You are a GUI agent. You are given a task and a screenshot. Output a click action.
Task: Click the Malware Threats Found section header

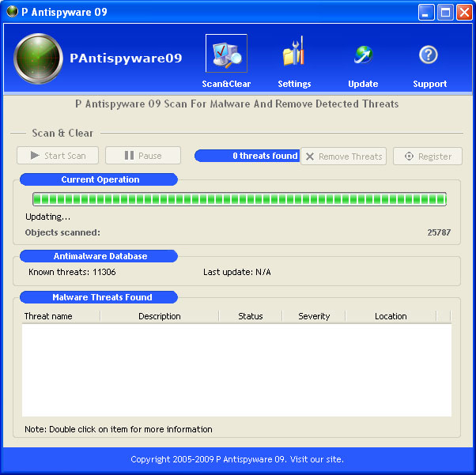99,297
